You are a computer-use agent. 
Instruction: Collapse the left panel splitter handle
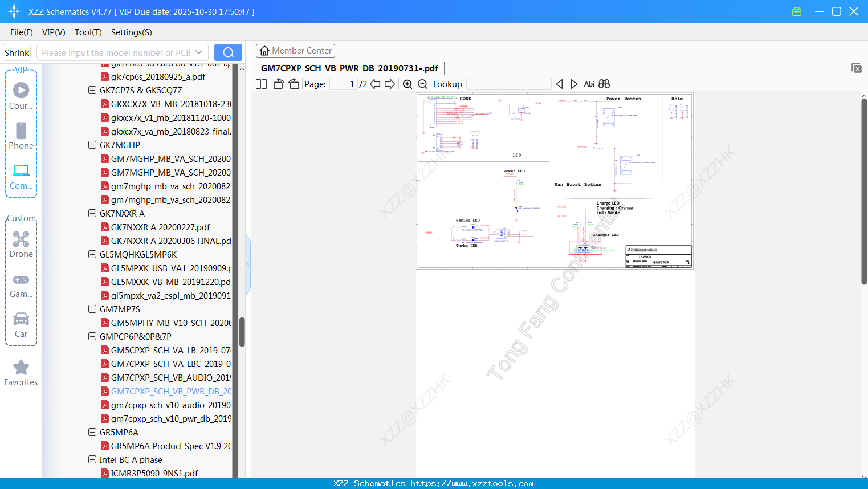click(248, 263)
